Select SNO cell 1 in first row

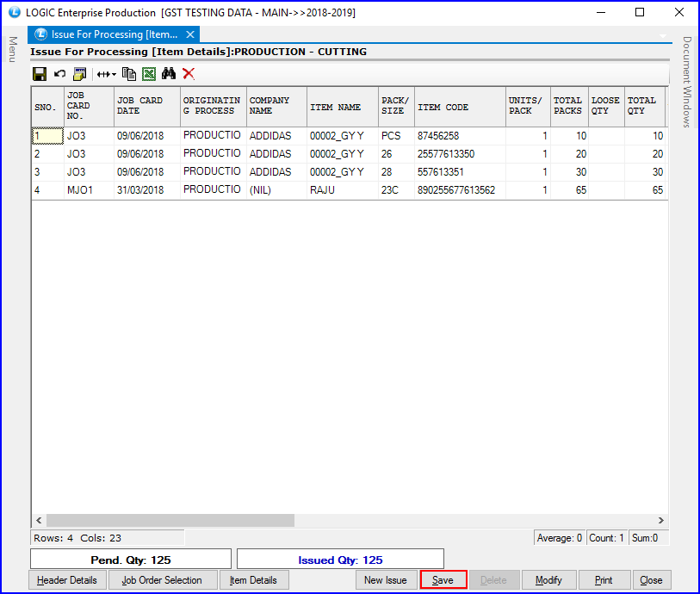47,136
